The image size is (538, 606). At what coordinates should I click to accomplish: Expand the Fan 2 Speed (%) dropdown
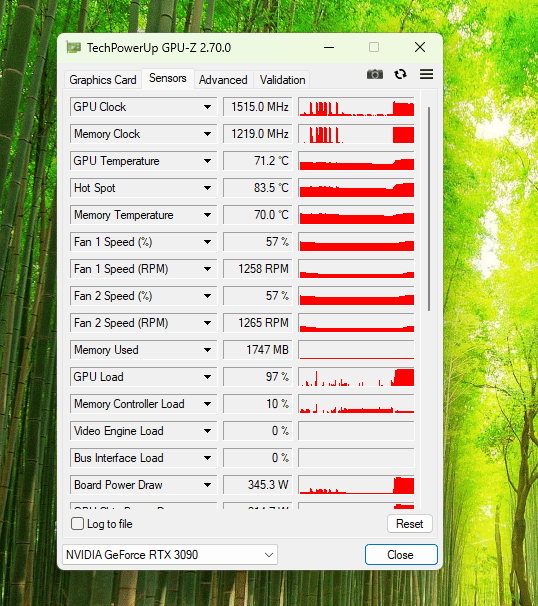tap(208, 296)
